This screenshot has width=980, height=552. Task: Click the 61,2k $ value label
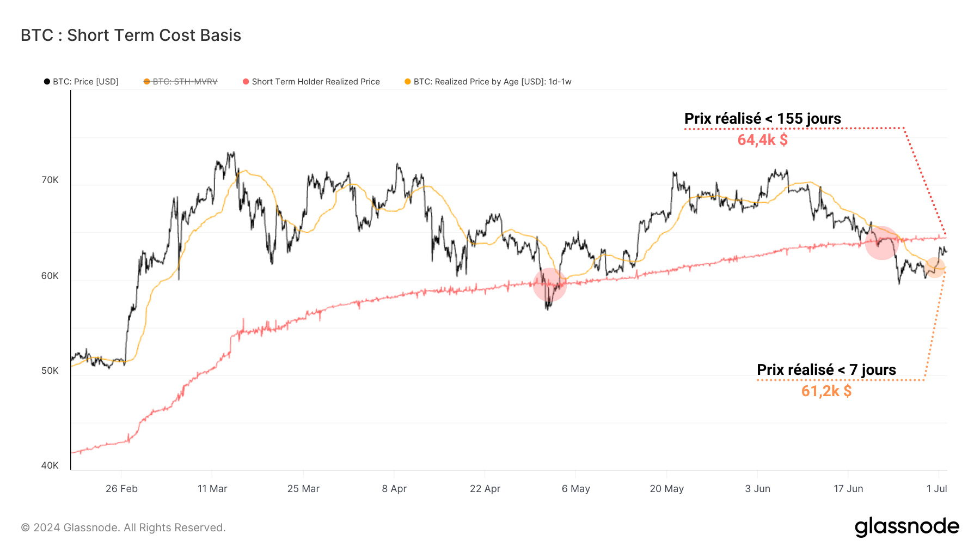click(x=826, y=391)
